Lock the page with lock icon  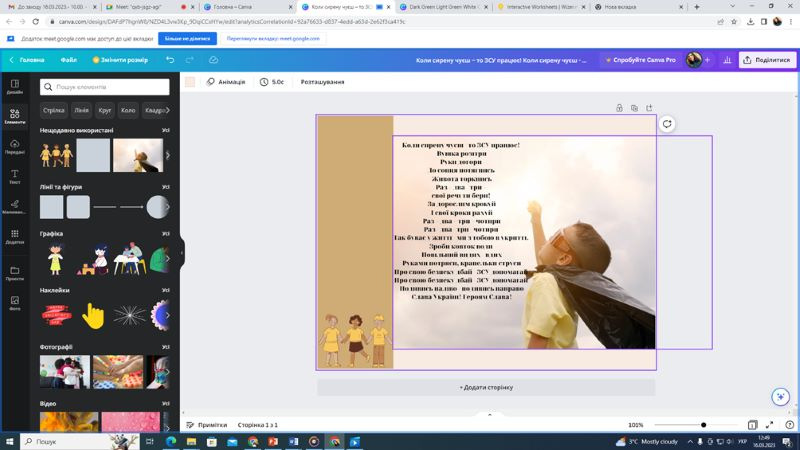click(x=619, y=108)
